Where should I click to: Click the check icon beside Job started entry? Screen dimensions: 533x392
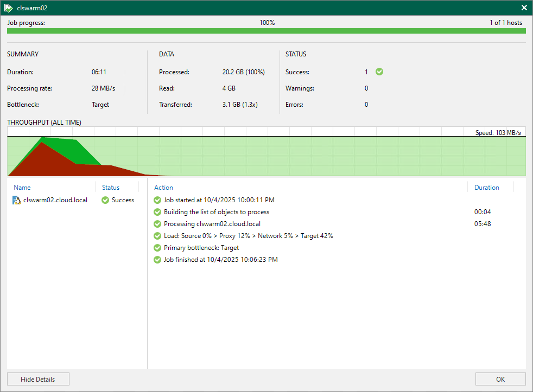[157, 200]
